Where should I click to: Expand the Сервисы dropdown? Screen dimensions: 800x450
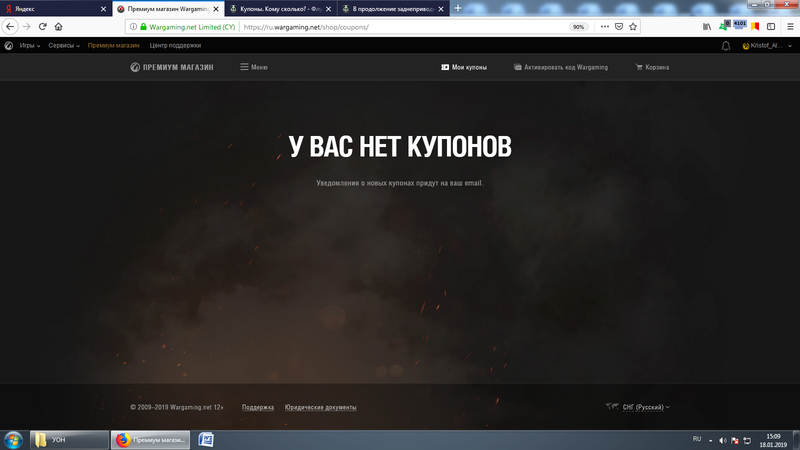coord(64,45)
